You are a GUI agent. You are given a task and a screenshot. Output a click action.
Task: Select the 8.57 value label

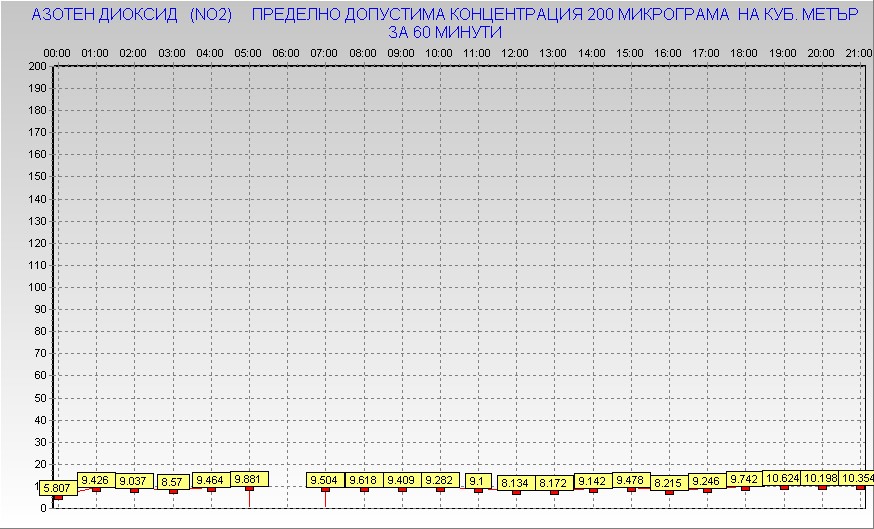coord(172,482)
